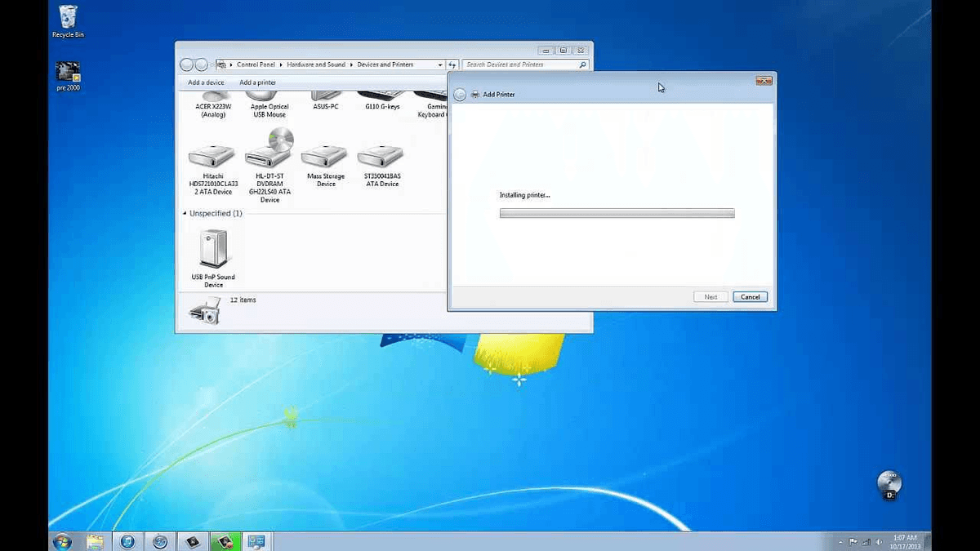This screenshot has width=980, height=551.
Task: Click the Control Panel window button on the taskbar
Action: tap(256, 541)
